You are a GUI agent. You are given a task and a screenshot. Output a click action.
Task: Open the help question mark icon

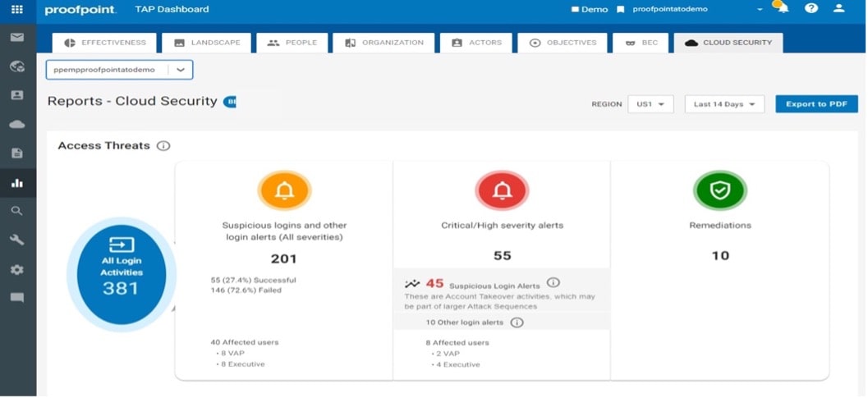click(x=811, y=8)
